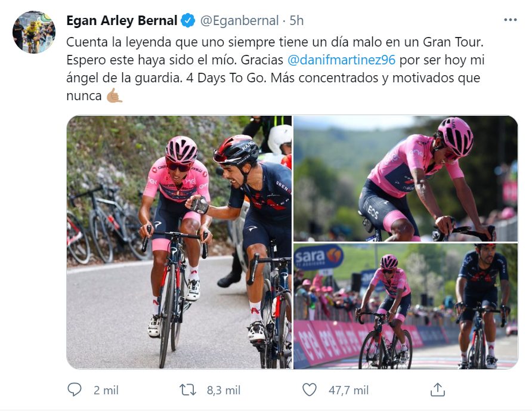Click the display name Egan Arley Bernal
Screen dimensions: 532x411
pyautogui.click(x=122, y=20)
